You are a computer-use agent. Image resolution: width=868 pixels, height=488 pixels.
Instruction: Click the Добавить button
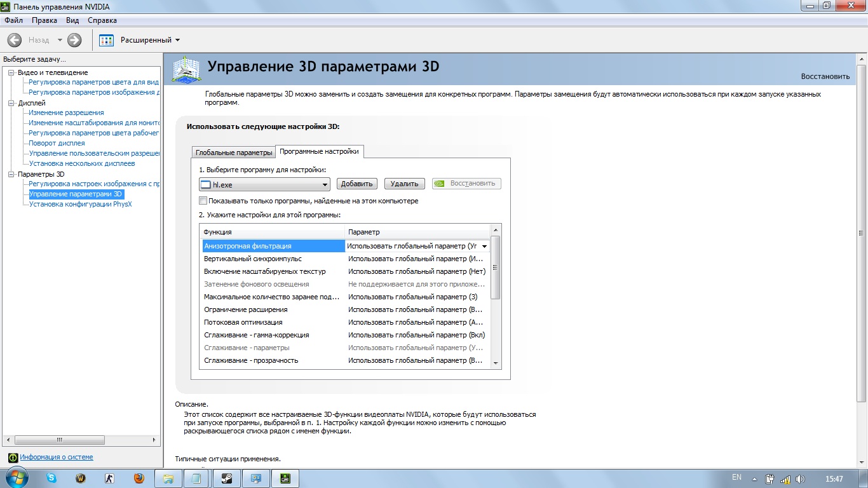tap(356, 184)
